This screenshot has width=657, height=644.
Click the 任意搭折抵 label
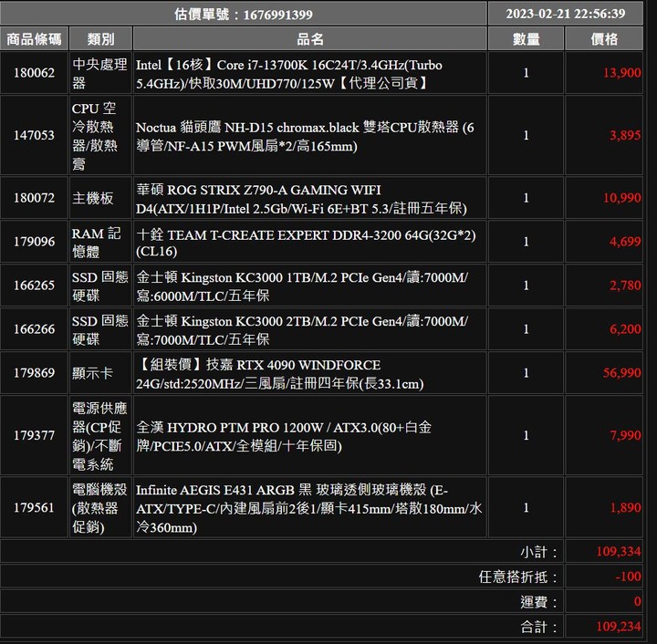[518, 577]
